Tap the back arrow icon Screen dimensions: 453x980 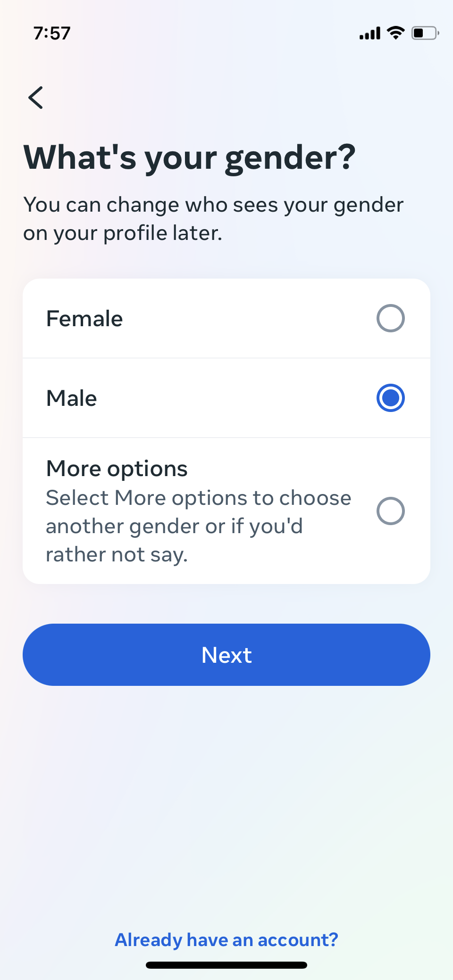[36, 98]
